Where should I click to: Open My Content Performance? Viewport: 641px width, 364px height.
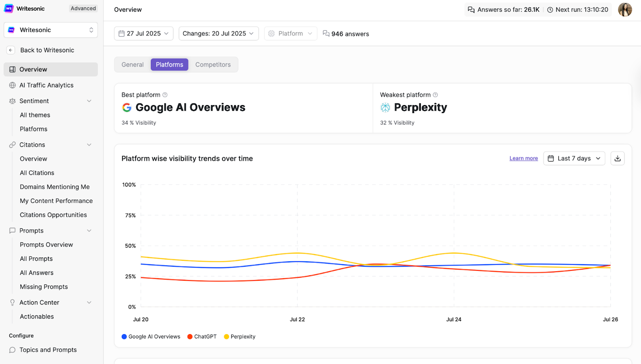(x=56, y=201)
